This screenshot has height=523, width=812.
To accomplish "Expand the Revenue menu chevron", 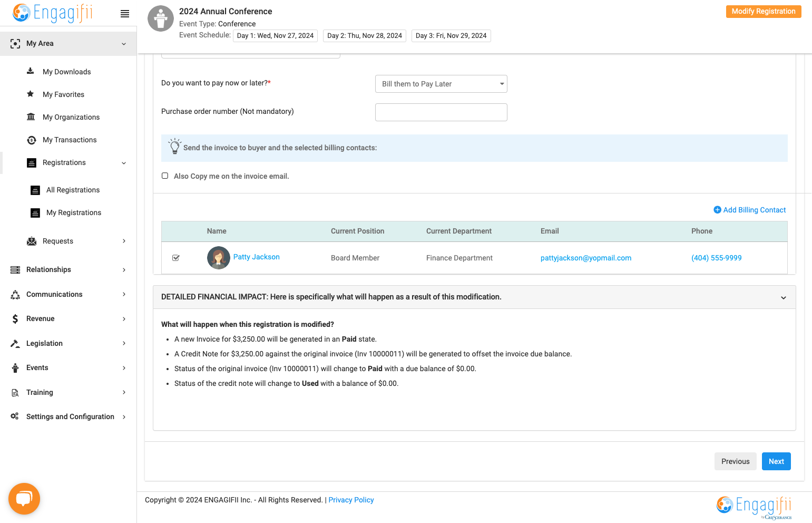I will click(124, 319).
